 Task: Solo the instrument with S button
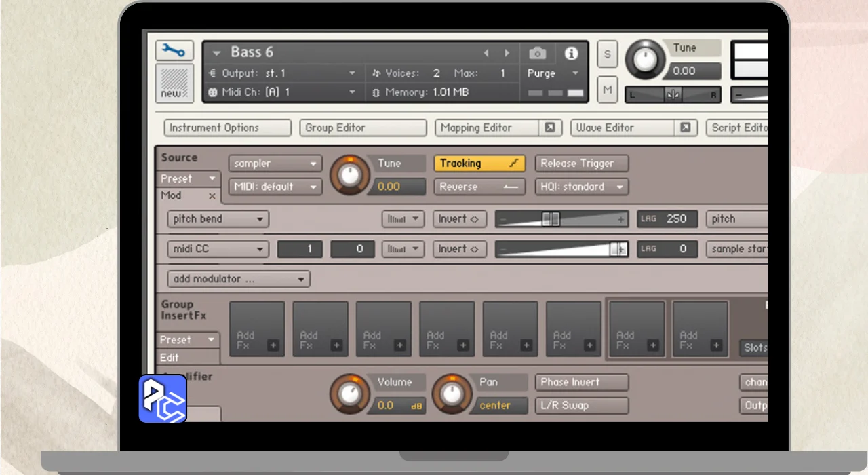(607, 54)
